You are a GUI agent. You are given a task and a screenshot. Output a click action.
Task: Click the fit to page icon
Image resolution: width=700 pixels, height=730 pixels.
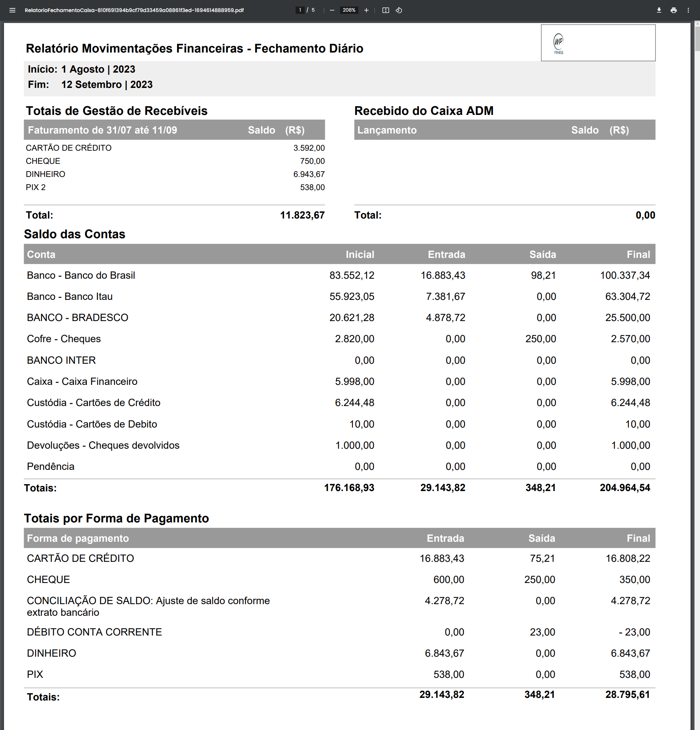[x=385, y=10]
